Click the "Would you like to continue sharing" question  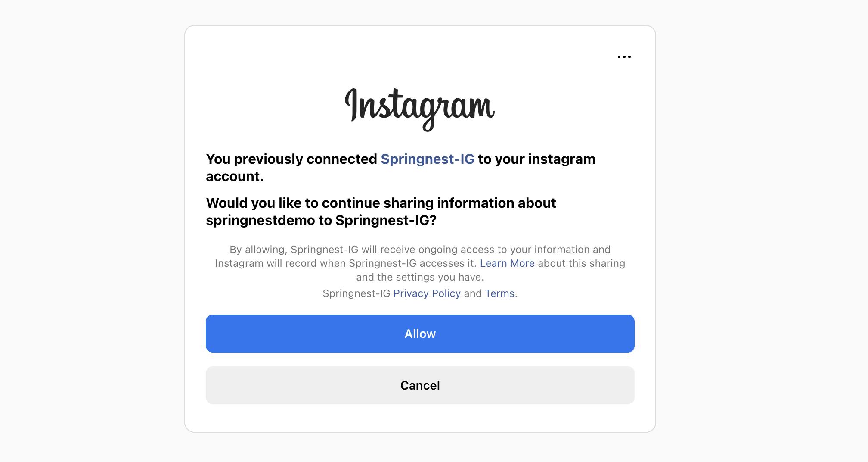(381, 203)
